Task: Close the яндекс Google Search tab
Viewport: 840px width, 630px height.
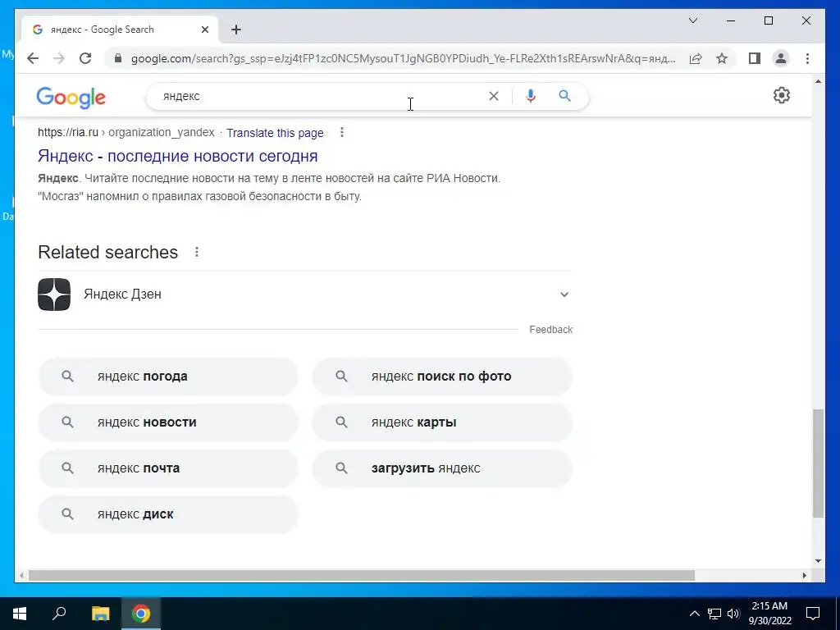Action: [204, 30]
